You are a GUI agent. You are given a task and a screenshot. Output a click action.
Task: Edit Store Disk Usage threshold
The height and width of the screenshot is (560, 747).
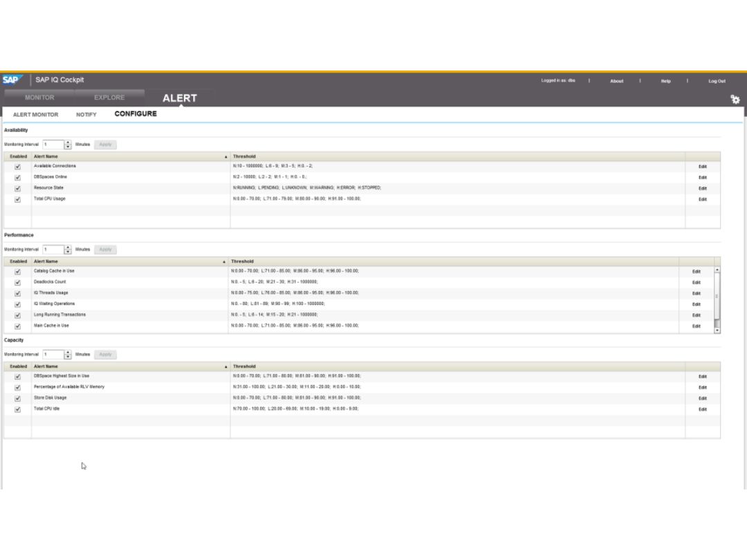click(x=702, y=399)
